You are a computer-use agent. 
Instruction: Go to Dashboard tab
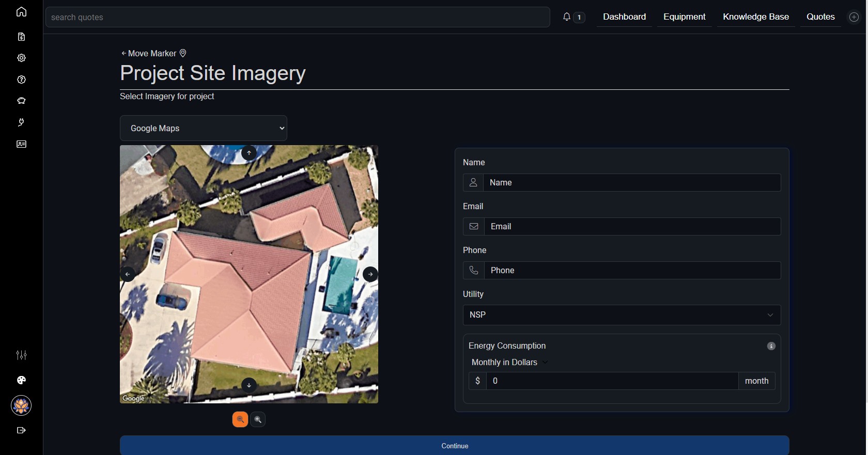[x=624, y=17]
